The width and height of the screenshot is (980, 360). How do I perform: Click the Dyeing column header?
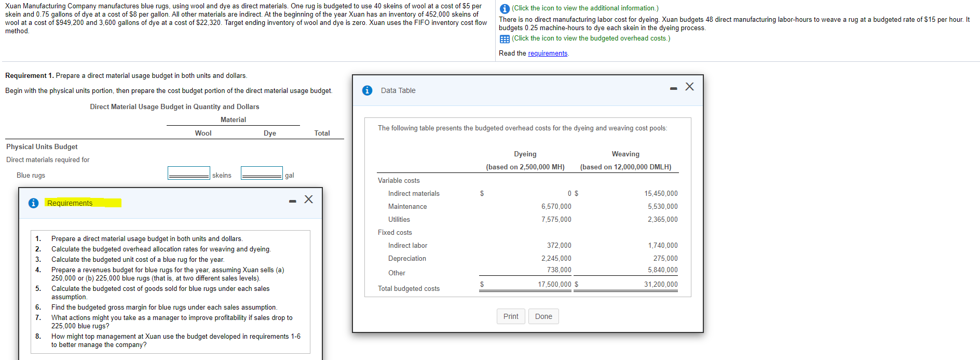[525, 154]
